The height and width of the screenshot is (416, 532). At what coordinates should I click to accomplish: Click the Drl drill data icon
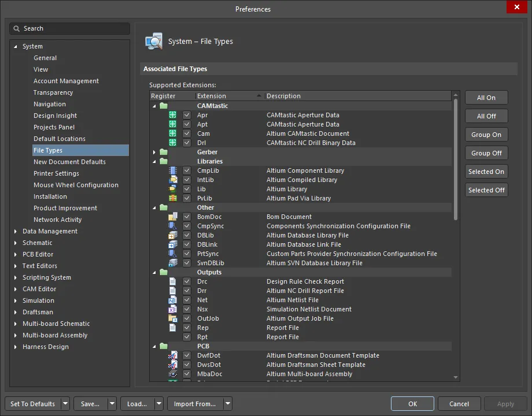tap(173, 143)
